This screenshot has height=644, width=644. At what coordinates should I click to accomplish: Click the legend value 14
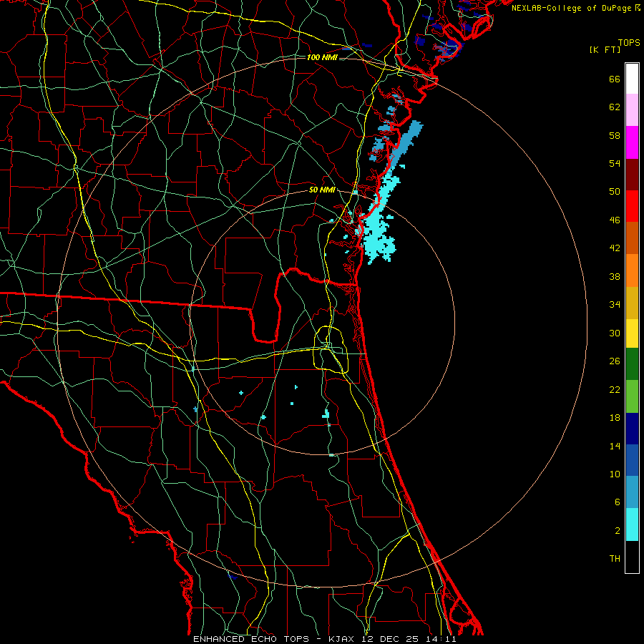[615, 446]
